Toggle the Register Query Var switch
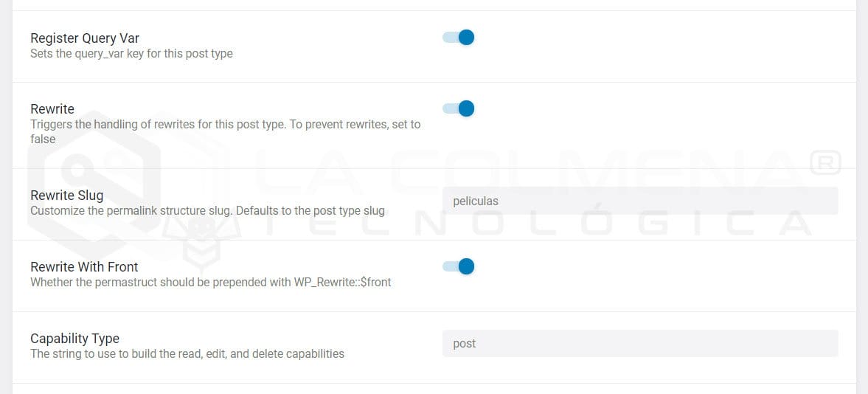This screenshot has width=868, height=394. [458, 38]
